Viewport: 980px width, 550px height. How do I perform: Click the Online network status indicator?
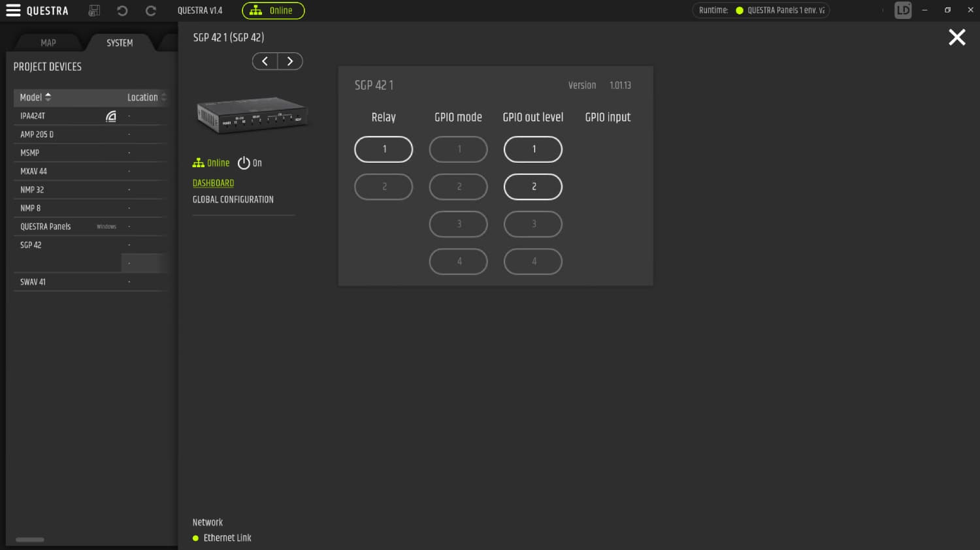pos(273,10)
